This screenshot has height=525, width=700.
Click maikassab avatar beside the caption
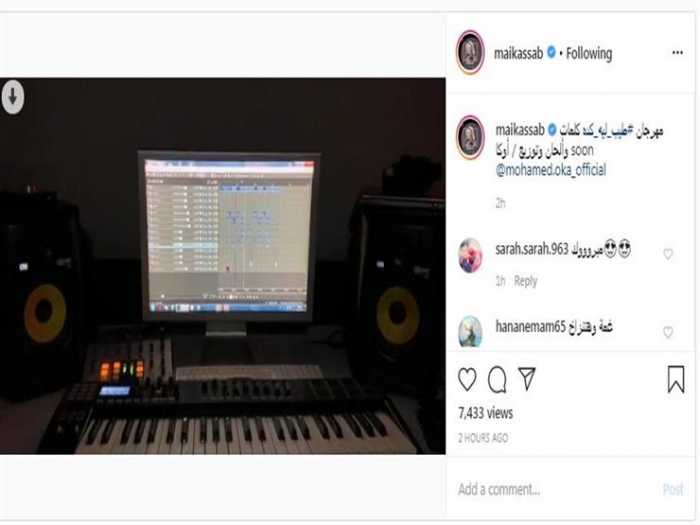click(470, 137)
